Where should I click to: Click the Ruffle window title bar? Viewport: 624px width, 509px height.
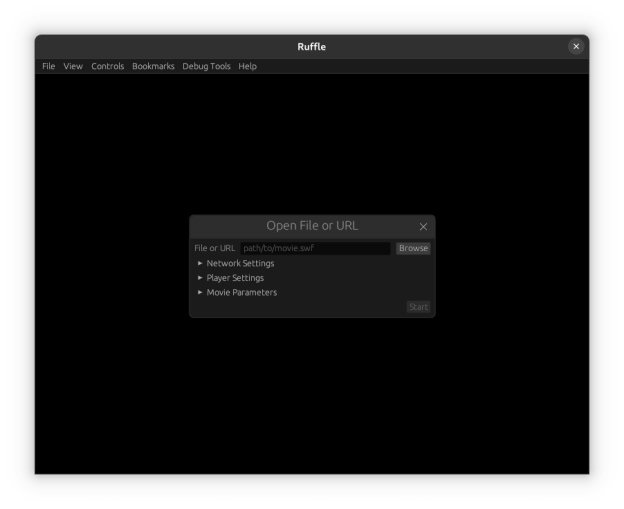[x=311, y=46]
